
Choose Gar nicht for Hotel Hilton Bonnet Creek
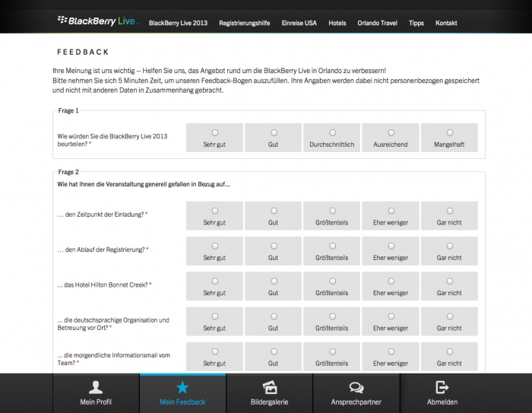click(x=450, y=281)
